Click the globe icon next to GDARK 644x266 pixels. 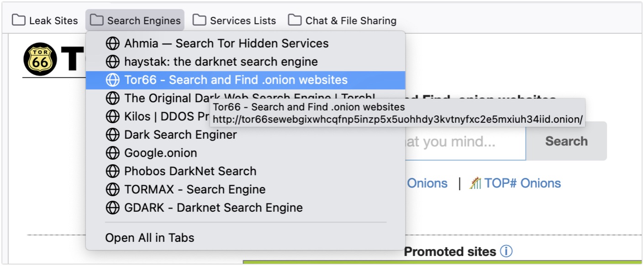click(112, 208)
